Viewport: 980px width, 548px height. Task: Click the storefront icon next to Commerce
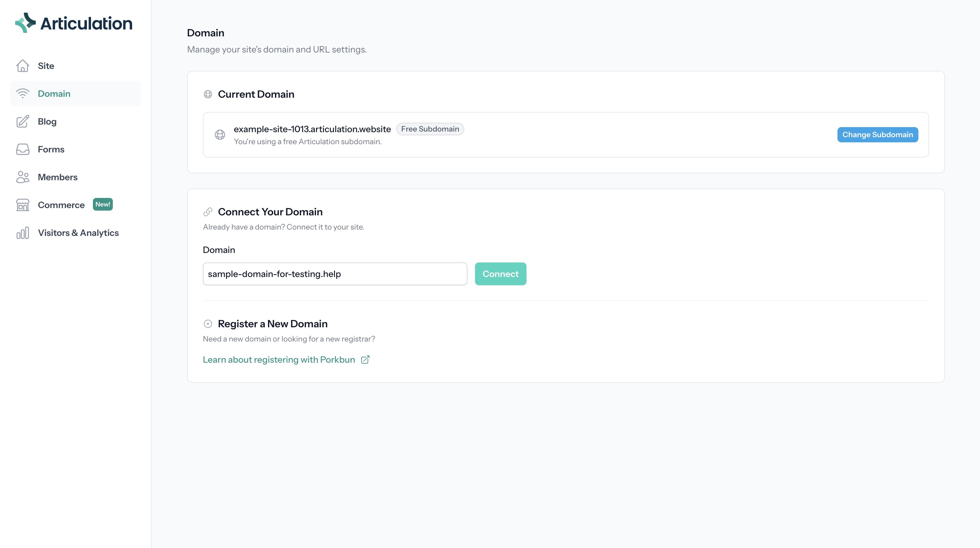(x=23, y=205)
